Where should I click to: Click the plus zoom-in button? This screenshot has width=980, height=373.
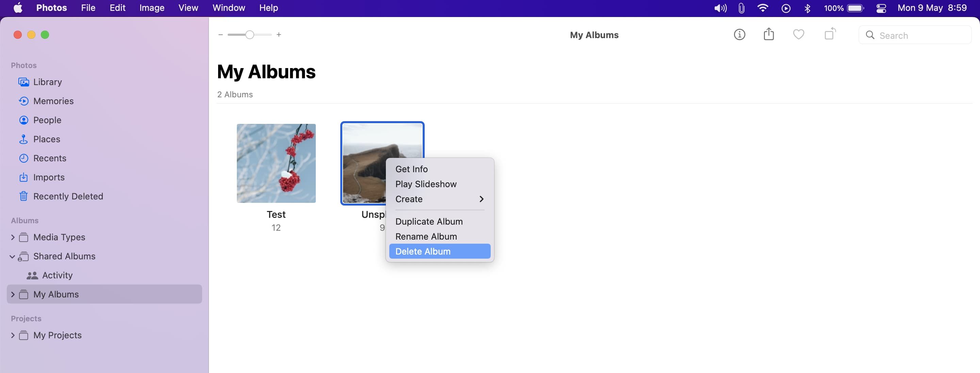pos(279,35)
